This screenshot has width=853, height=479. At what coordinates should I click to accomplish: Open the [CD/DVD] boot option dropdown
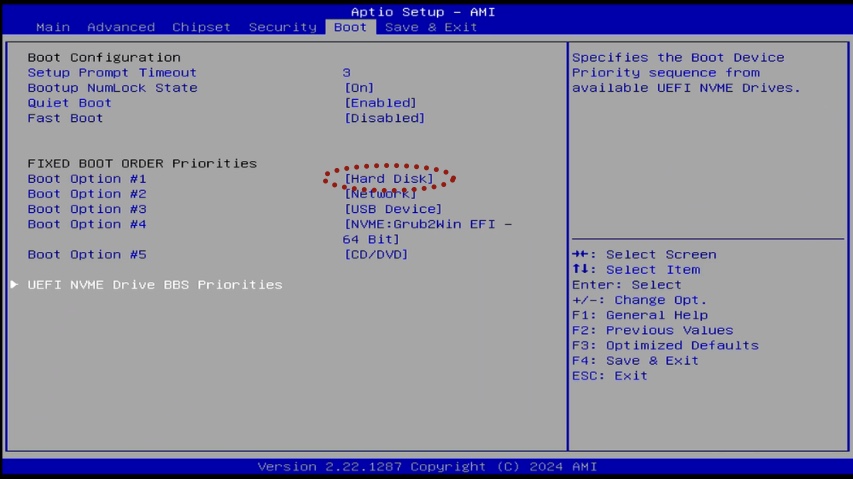point(376,254)
